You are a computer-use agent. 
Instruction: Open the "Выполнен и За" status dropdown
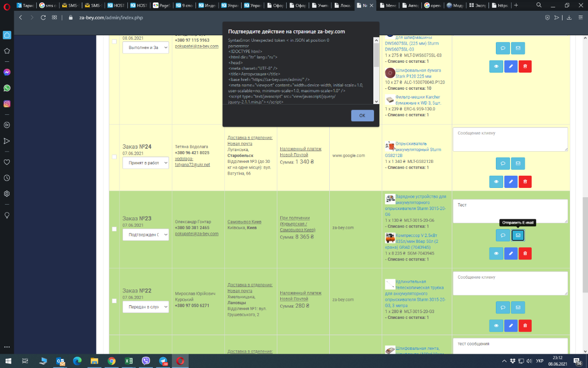pyautogui.click(x=146, y=47)
